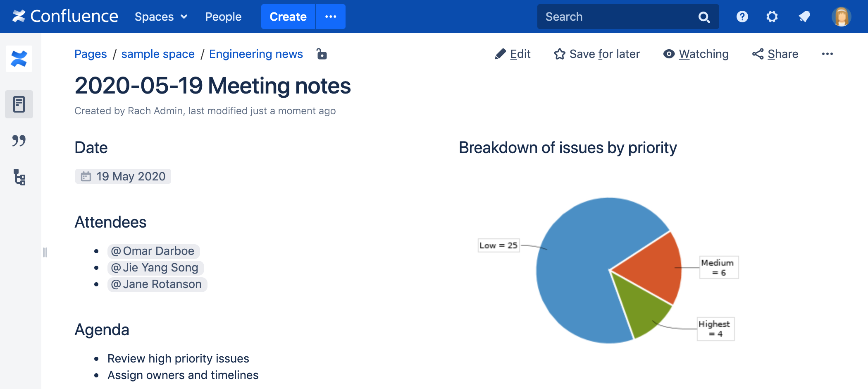Open the notifications icon
Screen dimensions: 868x389
pyautogui.click(x=804, y=17)
